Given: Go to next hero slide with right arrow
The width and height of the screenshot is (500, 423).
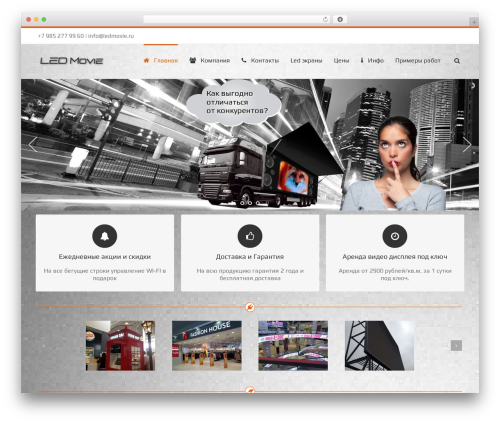Looking at the screenshot, I should [467, 144].
